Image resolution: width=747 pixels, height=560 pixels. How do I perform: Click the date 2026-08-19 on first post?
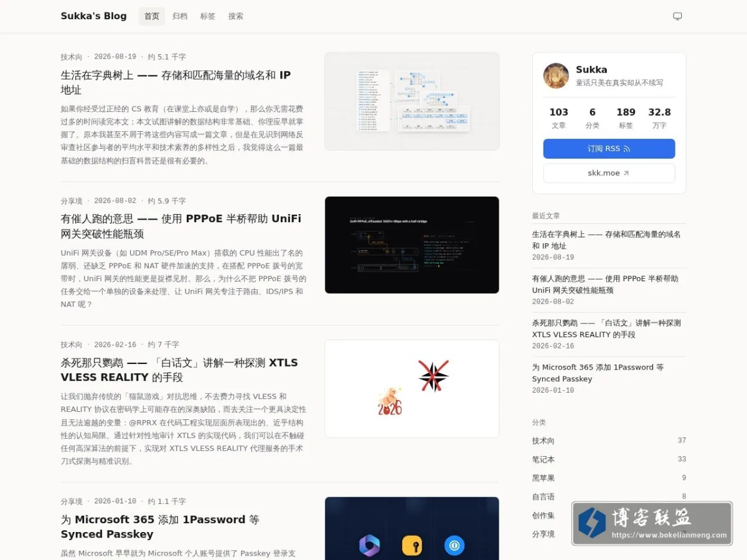coord(115,57)
